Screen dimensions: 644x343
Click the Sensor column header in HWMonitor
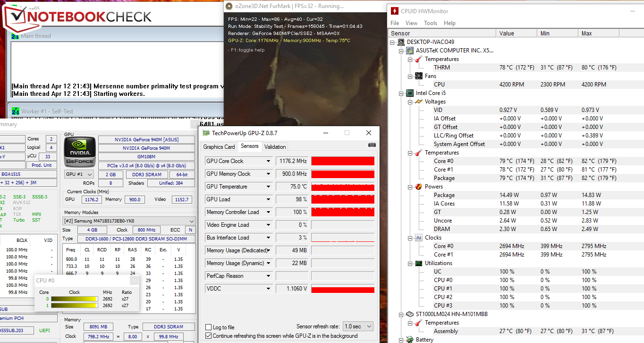click(442, 34)
